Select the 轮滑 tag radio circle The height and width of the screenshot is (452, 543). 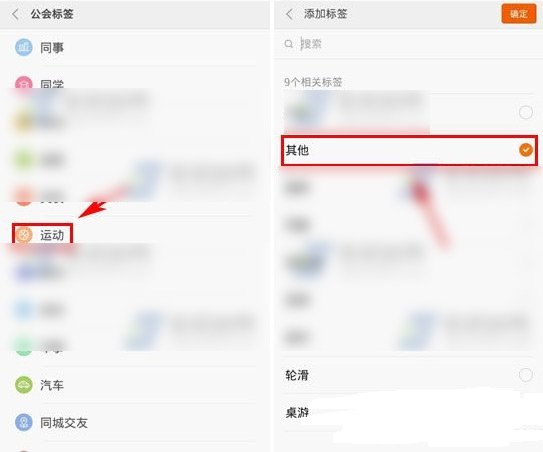click(526, 375)
